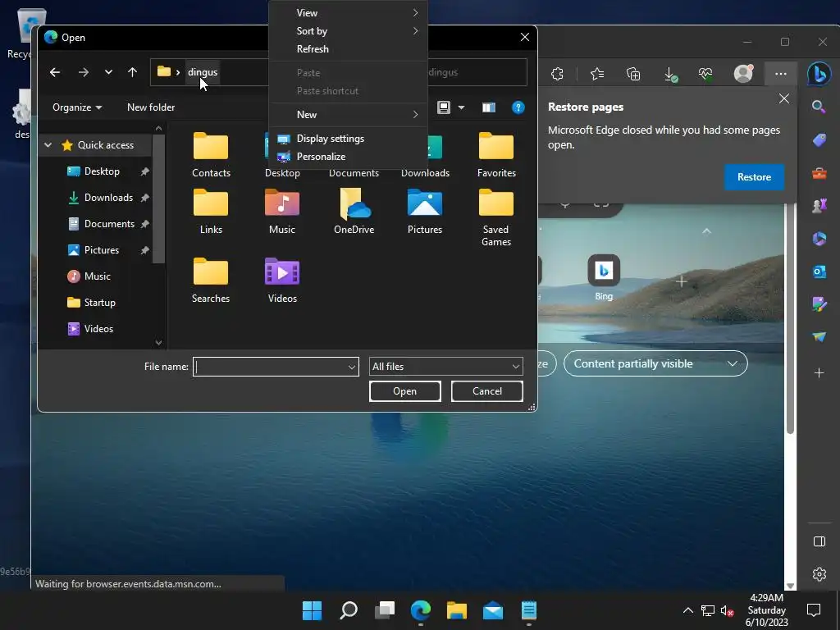Screen dimensions: 840x630
Task: Go up one folder level
Action: click(x=132, y=72)
